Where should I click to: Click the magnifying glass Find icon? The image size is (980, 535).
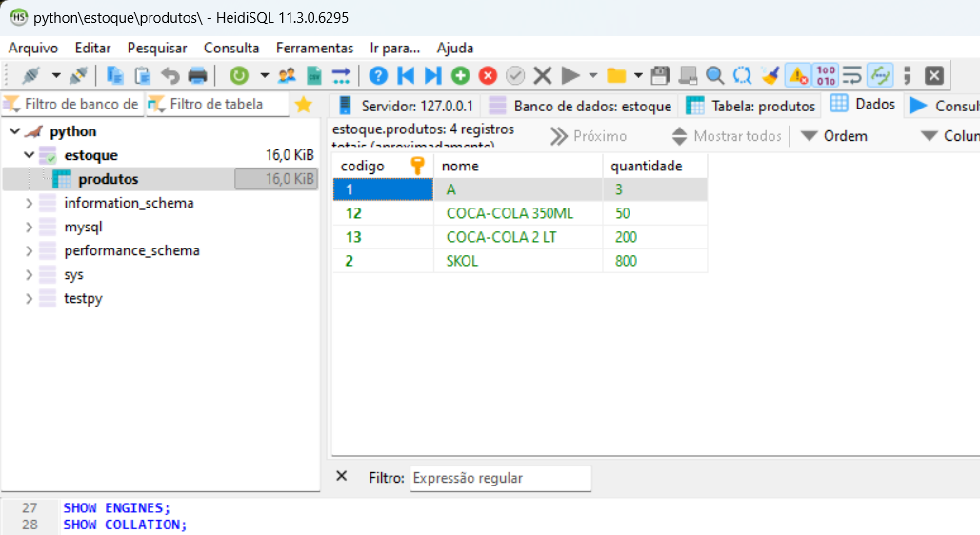click(714, 75)
